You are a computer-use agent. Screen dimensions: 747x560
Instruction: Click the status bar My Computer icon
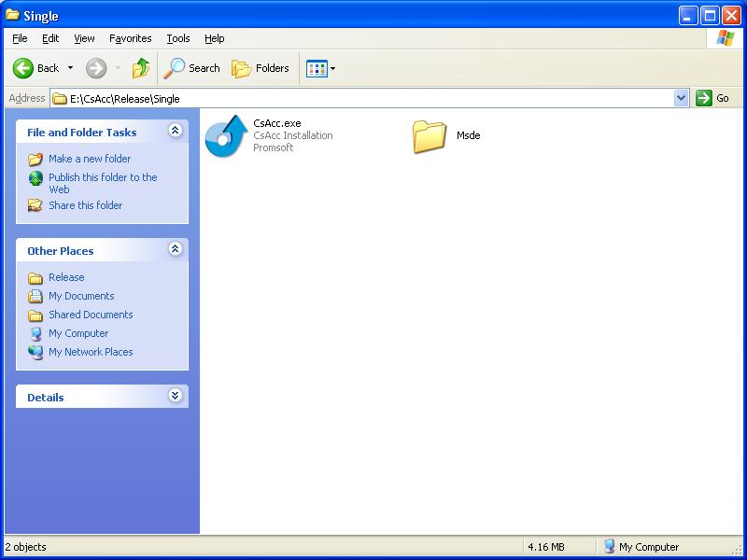[609, 546]
